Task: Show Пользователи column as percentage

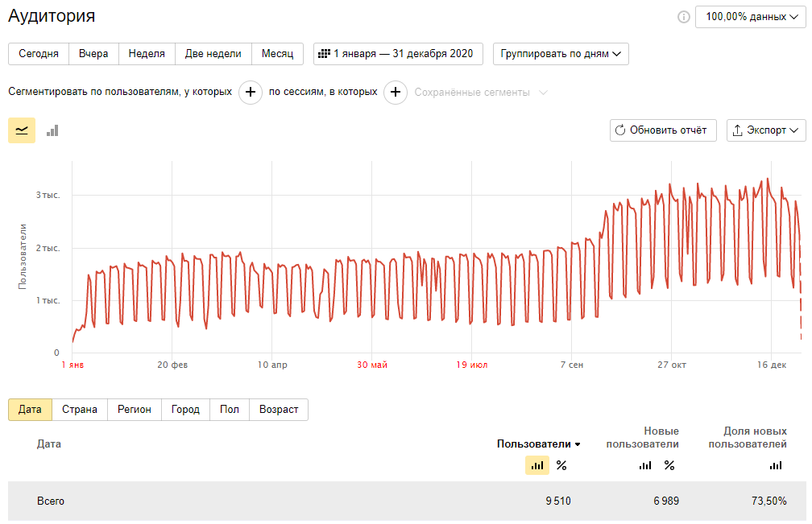Action: point(561,465)
